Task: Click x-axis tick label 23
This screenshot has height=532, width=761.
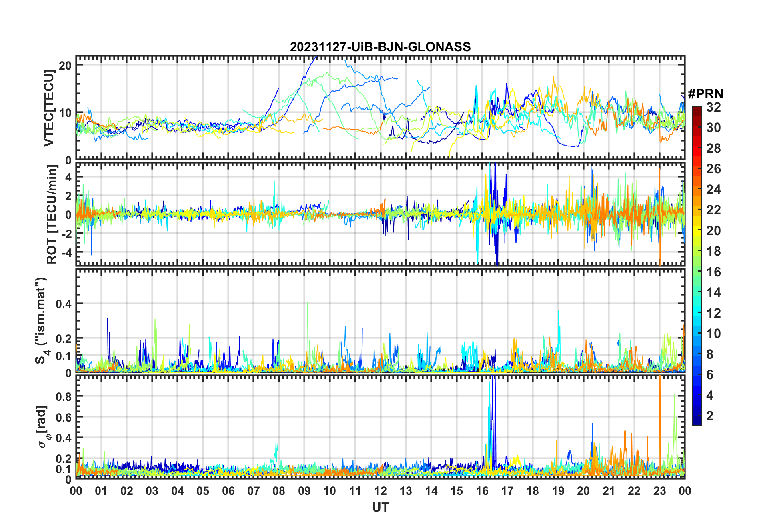Action: click(x=659, y=491)
